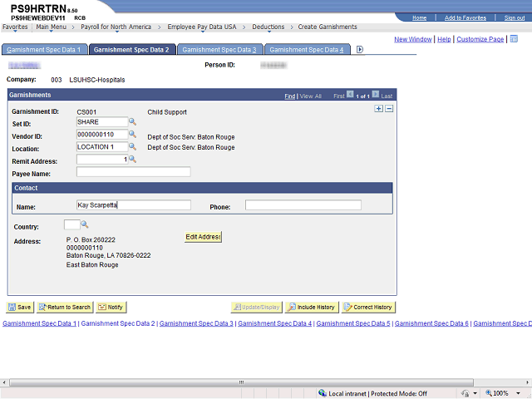Open the zoom level 100% dropdown
The width and height of the screenshot is (532, 399).
[x=518, y=393]
